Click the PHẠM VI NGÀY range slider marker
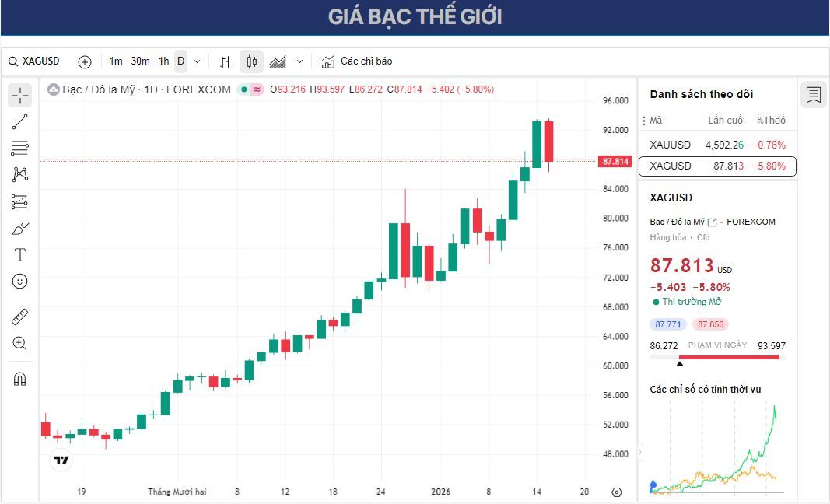This screenshot has height=504, width=830. point(680,362)
